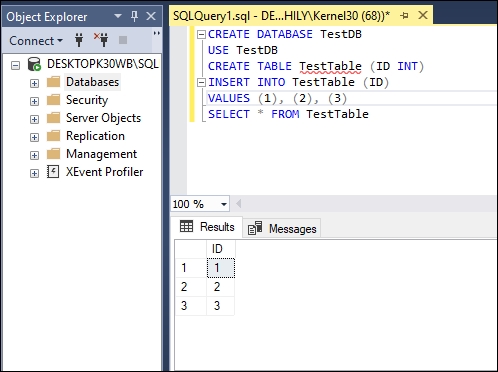Close the SQLQuery1.sql tab
Image resolution: width=498 pixels, height=372 pixels.
click(x=423, y=15)
